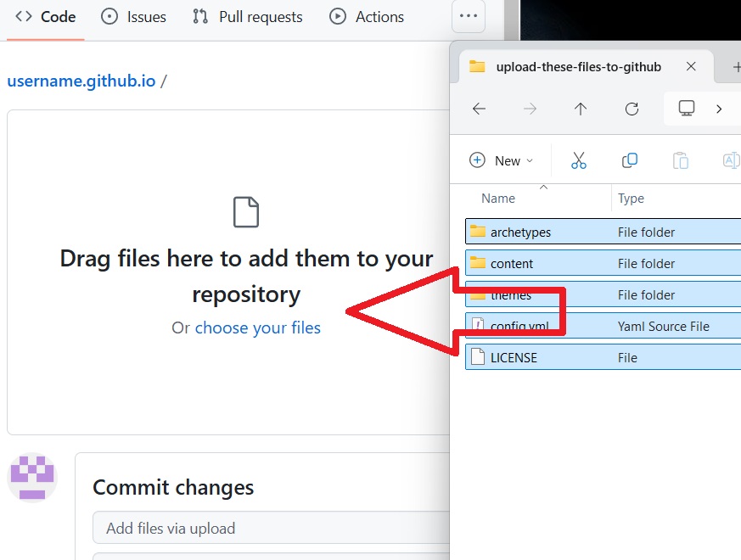This screenshot has height=560, width=741.
Task: Click the Pull requests branch icon
Action: pos(200,16)
